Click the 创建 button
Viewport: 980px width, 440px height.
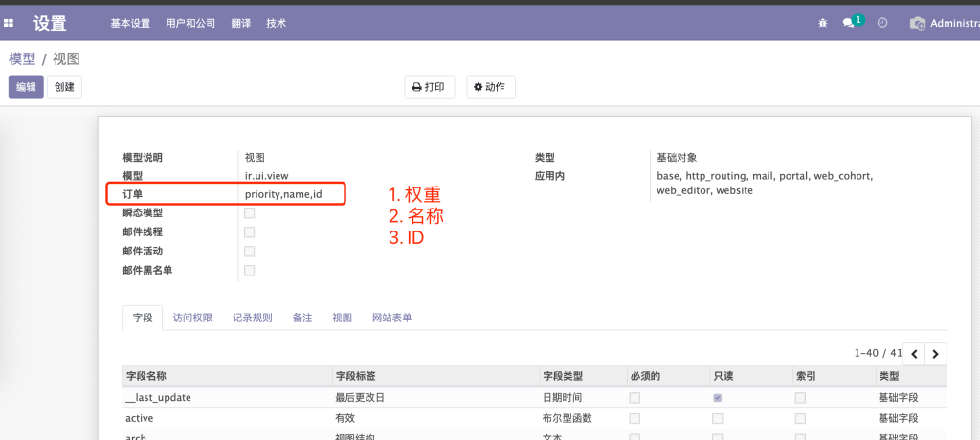64,87
